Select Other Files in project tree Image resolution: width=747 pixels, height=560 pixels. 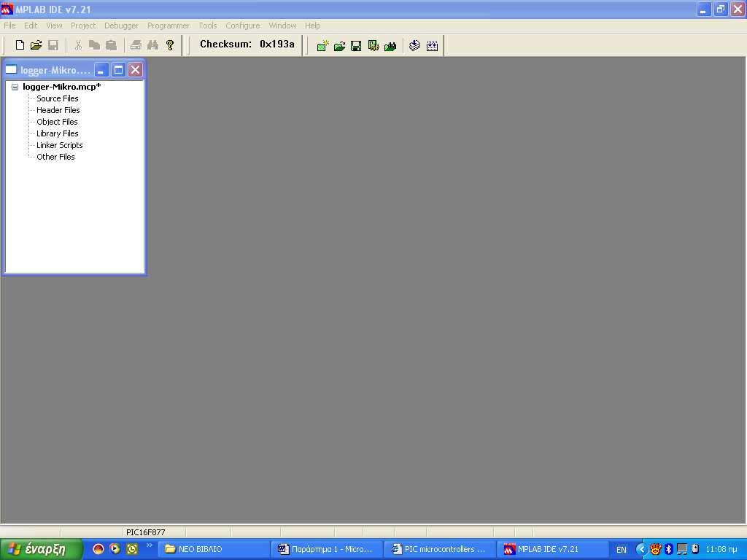(x=55, y=157)
